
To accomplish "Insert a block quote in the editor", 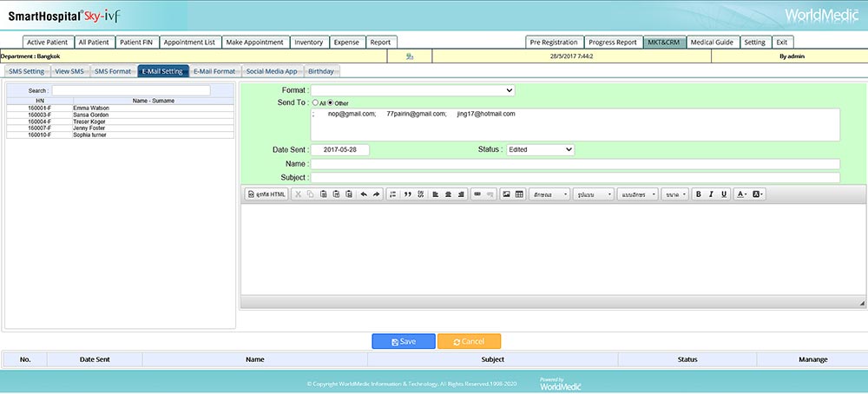I will [x=407, y=194].
